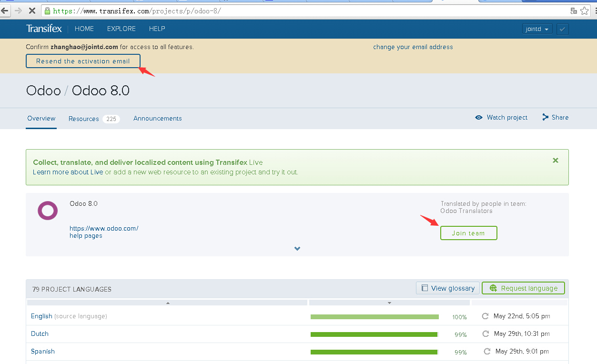Click the browser stop loading X icon
Image resolution: width=597 pixels, height=364 pixels.
pos(30,10)
